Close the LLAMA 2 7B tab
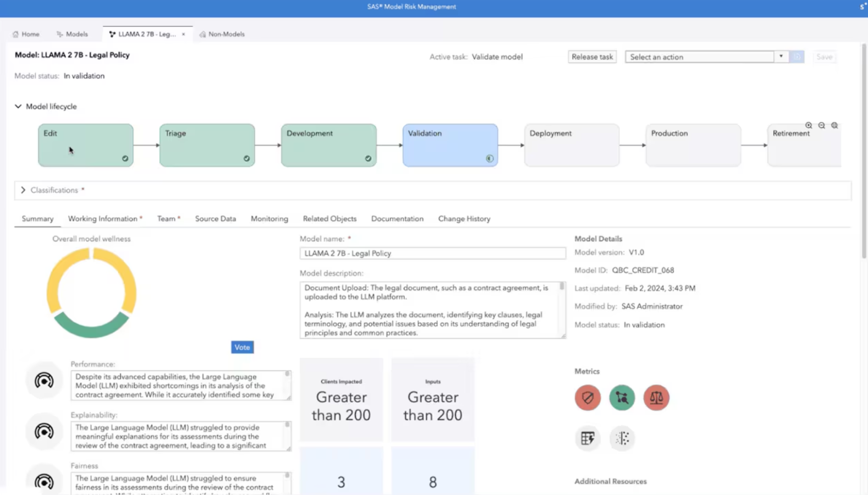Image resolution: width=868 pixels, height=495 pixels. pyautogui.click(x=183, y=34)
